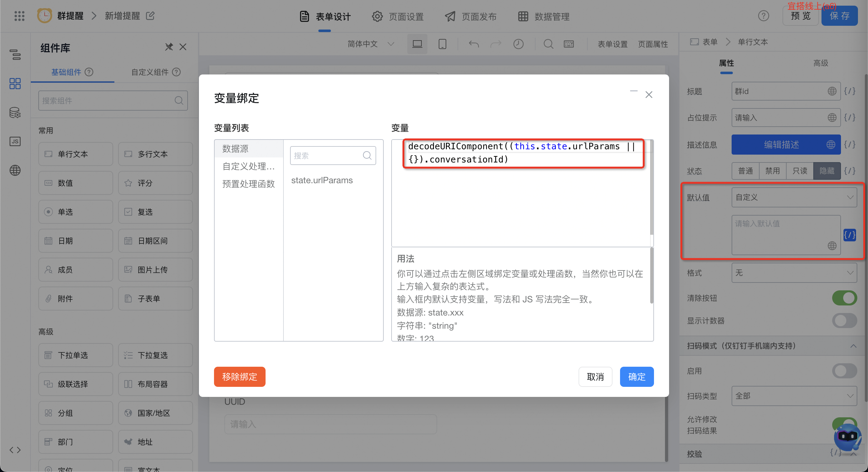The image size is (868, 472).
Task: Set status to 禁用
Action: [x=773, y=171]
